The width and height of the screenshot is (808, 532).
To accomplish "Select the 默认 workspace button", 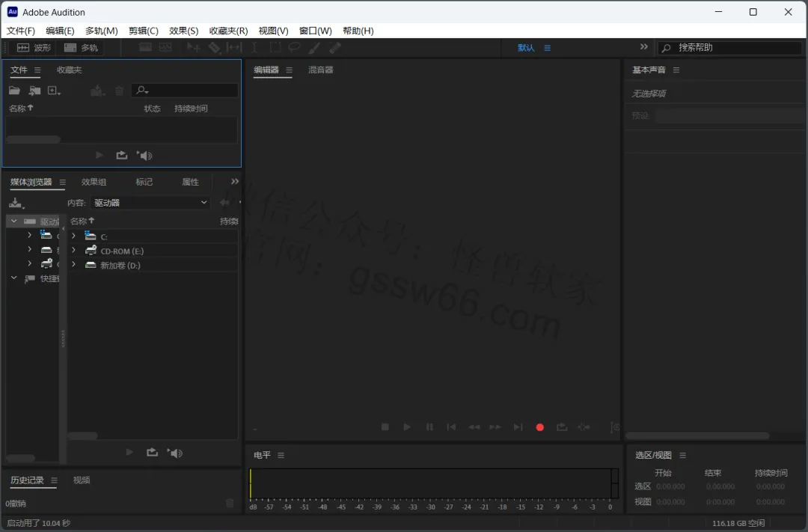I will pos(526,48).
